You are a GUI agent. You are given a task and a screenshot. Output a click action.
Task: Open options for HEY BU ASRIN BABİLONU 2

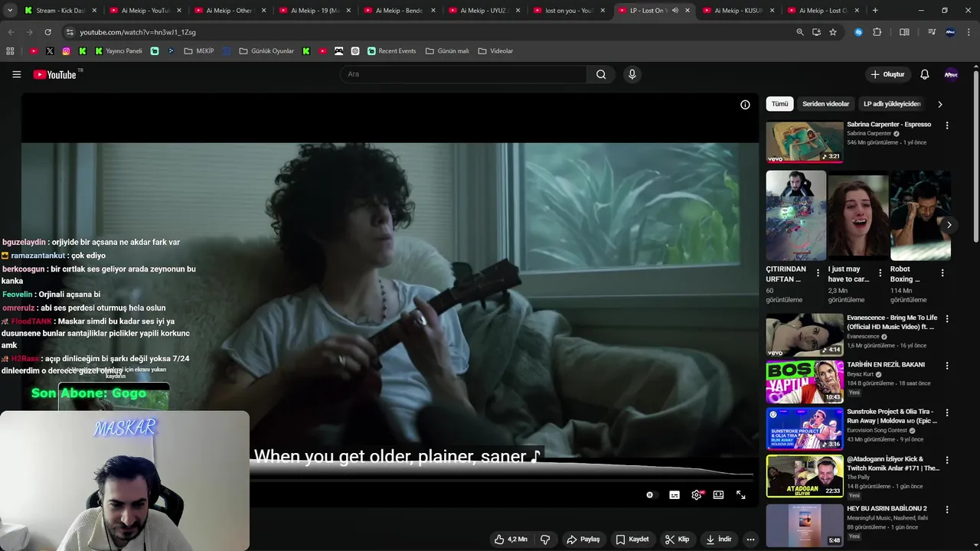(x=947, y=510)
